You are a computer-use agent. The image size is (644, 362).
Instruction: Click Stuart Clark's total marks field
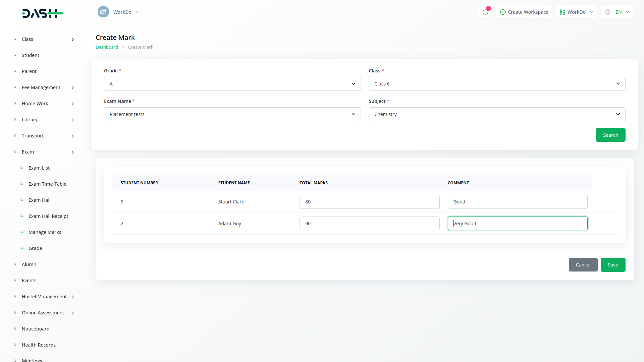(x=369, y=202)
